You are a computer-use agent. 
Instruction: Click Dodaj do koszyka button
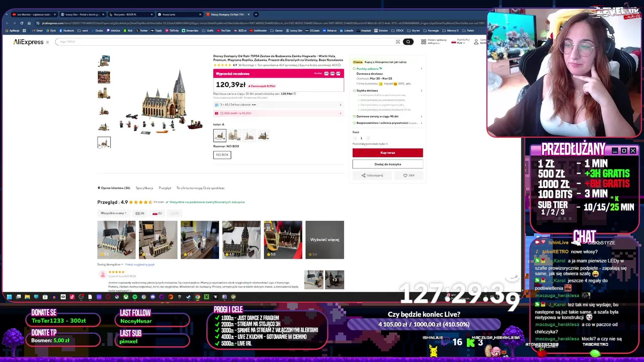pyautogui.click(x=387, y=164)
